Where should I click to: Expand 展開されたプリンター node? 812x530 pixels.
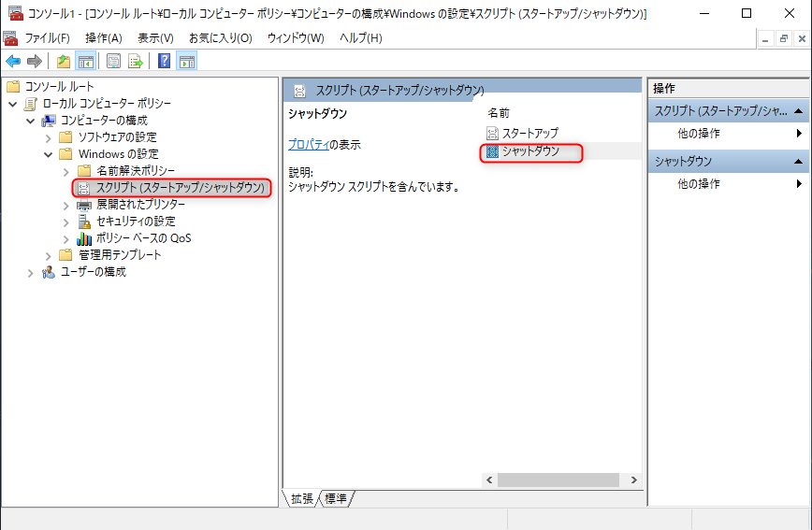click(x=66, y=206)
